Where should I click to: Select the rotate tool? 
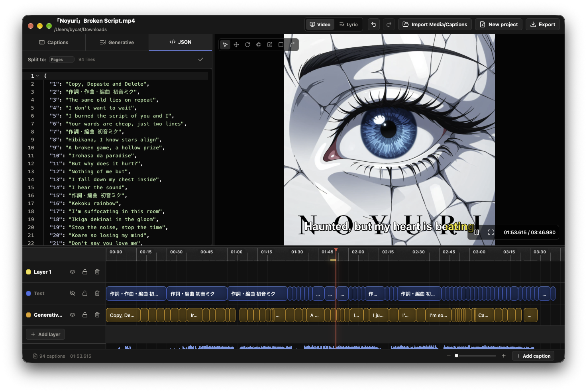[x=247, y=45]
